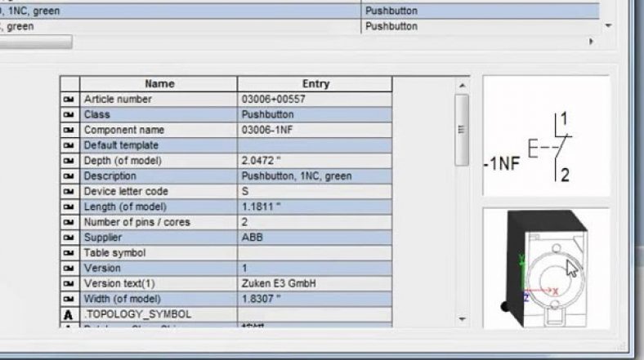Click the component list horizontal scrollbar thumb

36,42
